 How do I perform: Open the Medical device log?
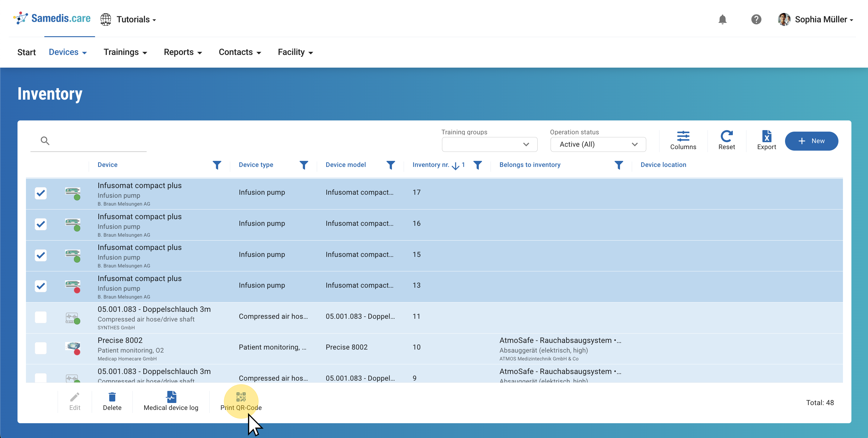click(171, 401)
